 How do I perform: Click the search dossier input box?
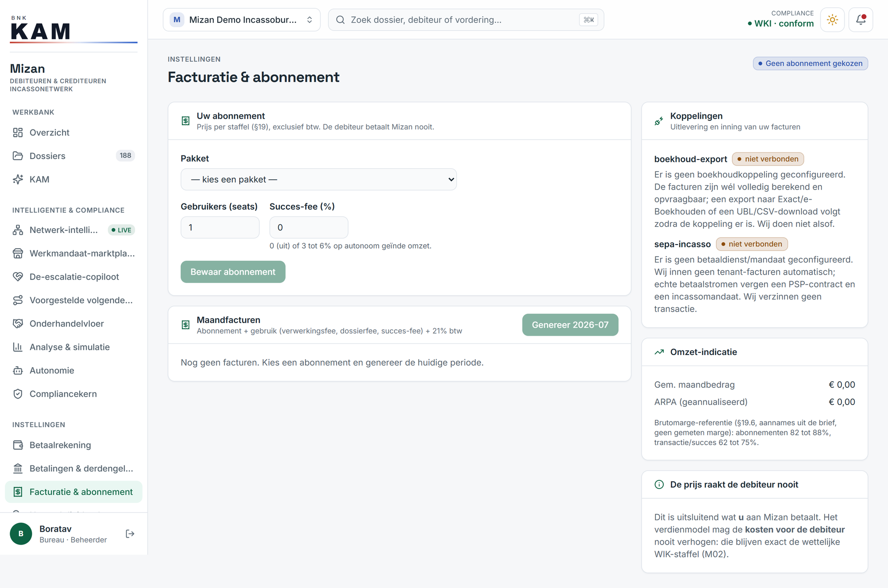point(466,20)
